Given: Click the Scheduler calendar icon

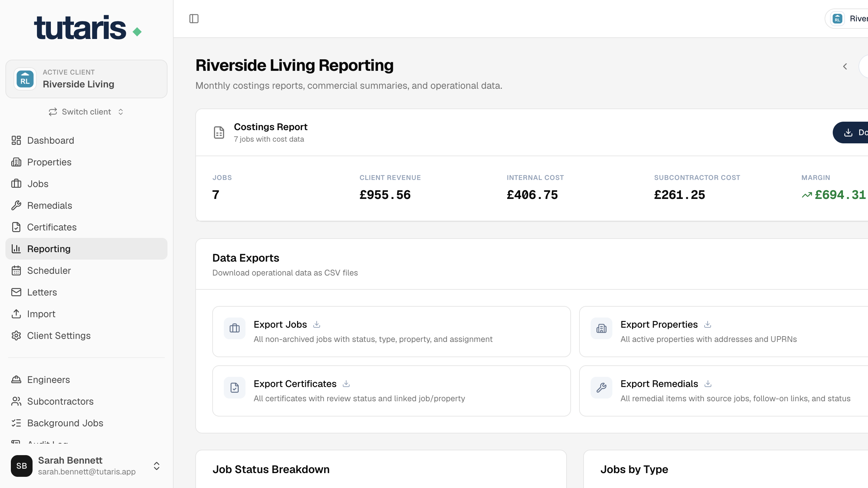Looking at the screenshot, I should [x=16, y=270].
